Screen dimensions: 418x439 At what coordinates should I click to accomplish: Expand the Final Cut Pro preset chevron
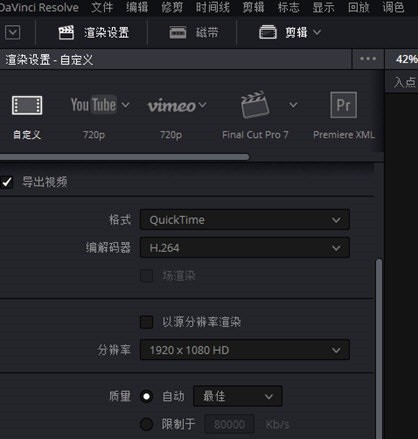click(293, 105)
